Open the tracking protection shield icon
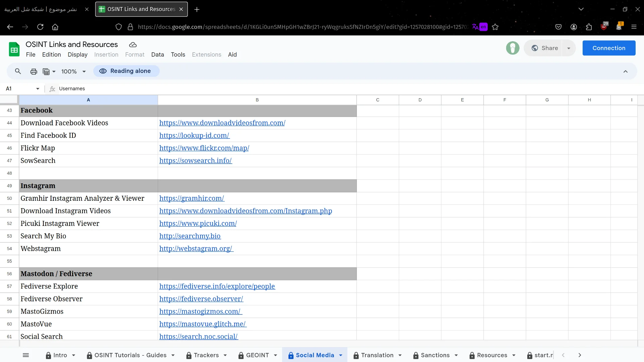This screenshot has height=362, width=644. [x=118, y=27]
